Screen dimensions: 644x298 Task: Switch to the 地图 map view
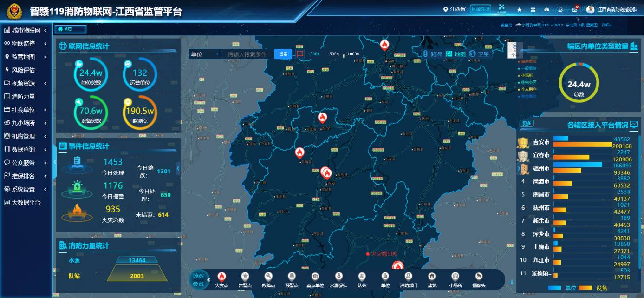pyautogui.click(x=455, y=54)
